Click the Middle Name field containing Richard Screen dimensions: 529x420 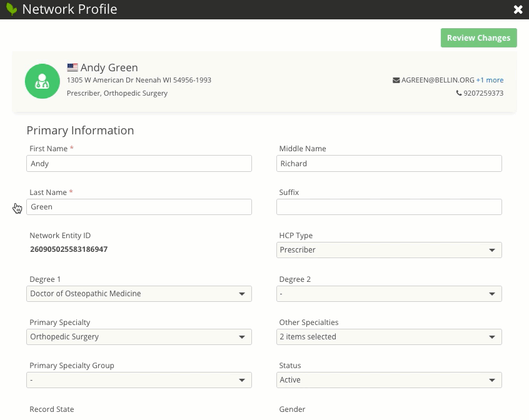(x=389, y=164)
